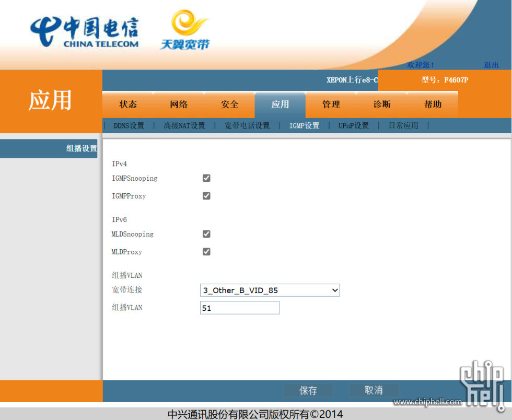
Task: Click the 天翼宽带 logo
Action: coord(186,30)
